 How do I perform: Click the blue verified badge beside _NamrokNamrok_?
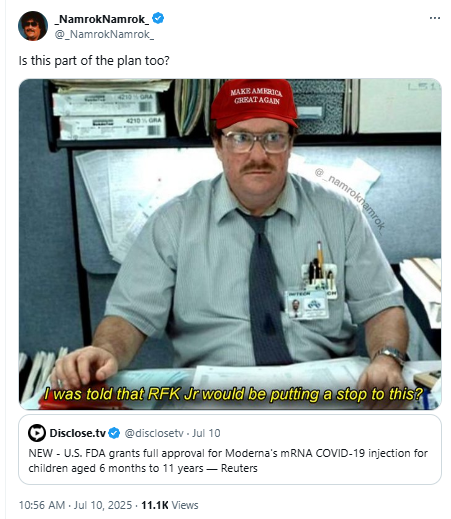158,18
